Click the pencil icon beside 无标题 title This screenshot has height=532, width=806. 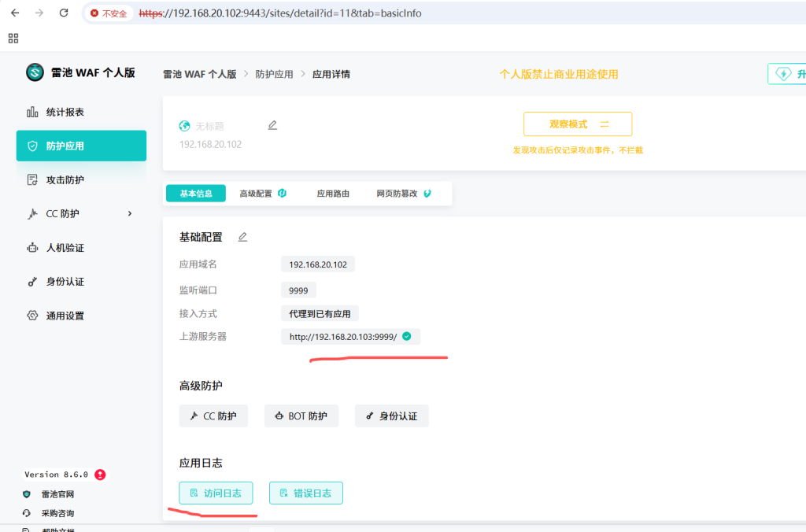[x=272, y=125]
